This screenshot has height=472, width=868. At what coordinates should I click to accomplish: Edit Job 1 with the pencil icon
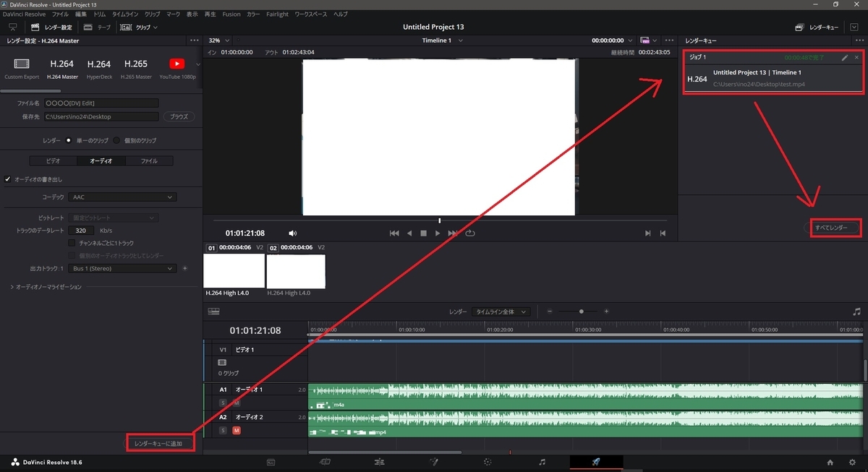845,57
